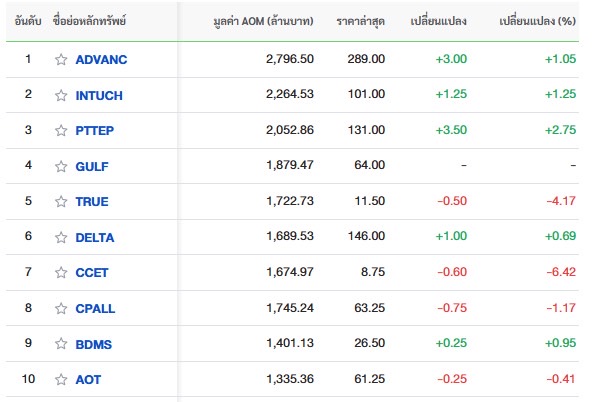Favorite AOT using its star icon
Screen dimensions: 598x402
[x=61, y=379]
